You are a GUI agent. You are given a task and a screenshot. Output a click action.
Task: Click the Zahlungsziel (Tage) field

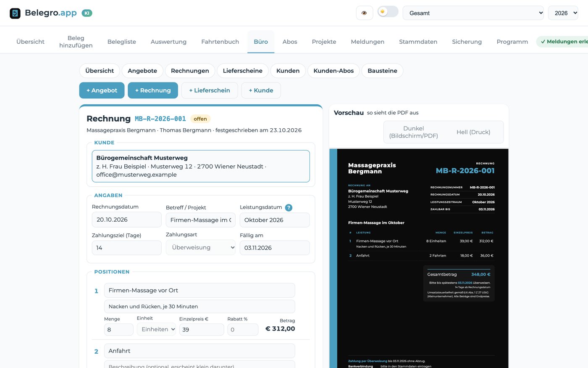(x=127, y=248)
